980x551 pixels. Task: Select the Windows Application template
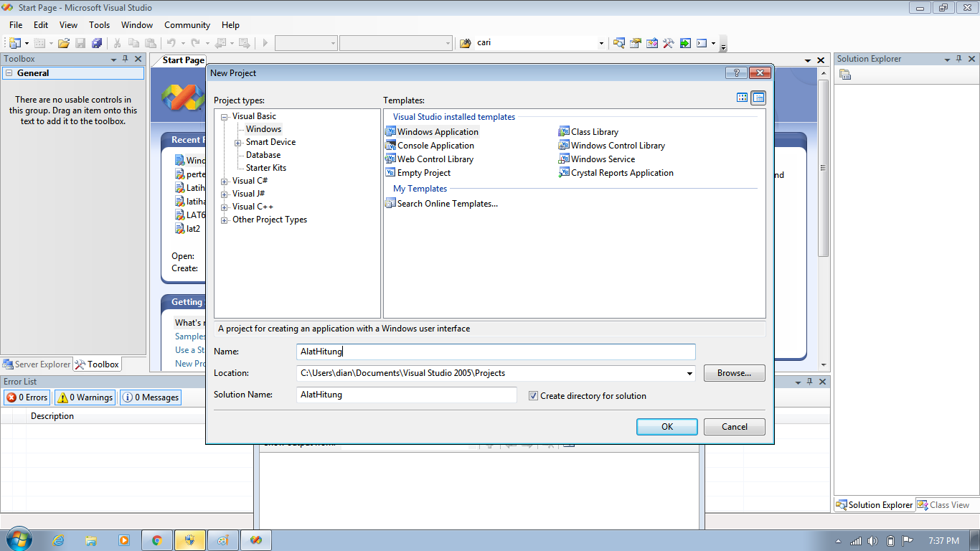432,132
